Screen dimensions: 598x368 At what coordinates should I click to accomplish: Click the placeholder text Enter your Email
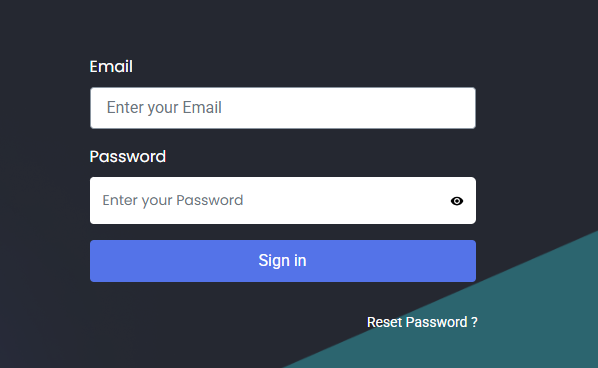(x=164, y=108)
